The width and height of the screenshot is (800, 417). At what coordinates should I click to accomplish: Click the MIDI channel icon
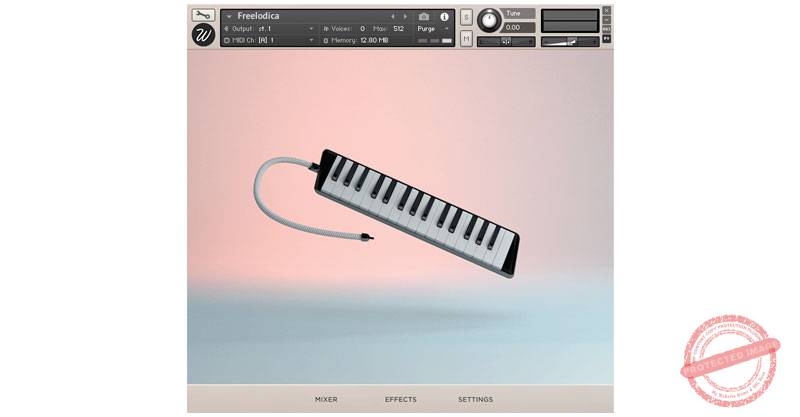tap(226, 40)
